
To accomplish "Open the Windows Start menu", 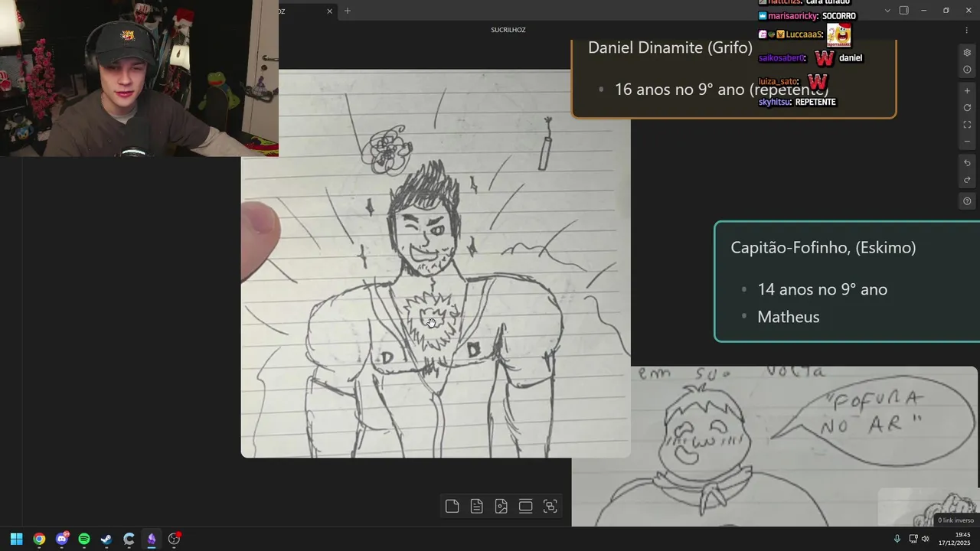I will click(16, 539).
